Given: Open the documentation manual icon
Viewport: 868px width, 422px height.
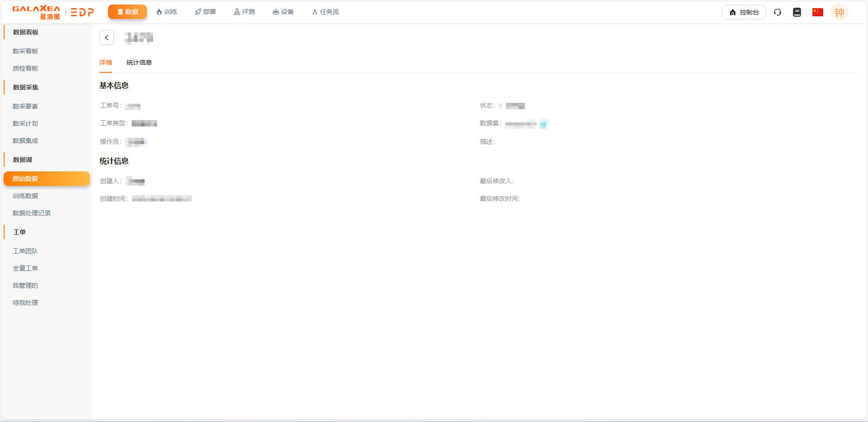Looking at the screenshot, I should [x=797, y=12].
